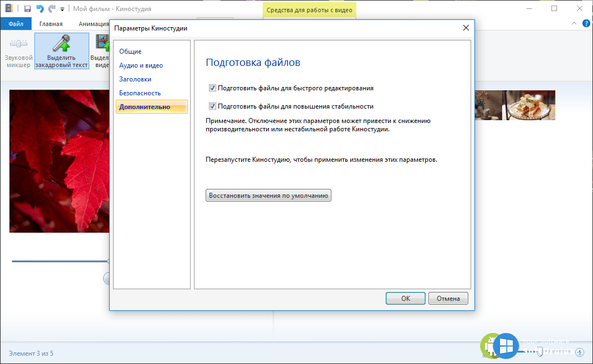Click the zoom in plus icon in status bar
This screenshot has width=593, height=364.
point(580,352)
